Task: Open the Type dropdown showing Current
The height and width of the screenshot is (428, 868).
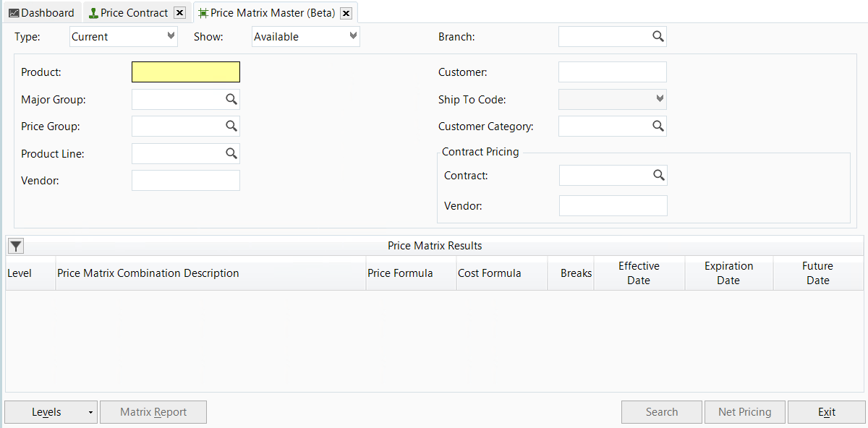Action: tap(171, 36)
